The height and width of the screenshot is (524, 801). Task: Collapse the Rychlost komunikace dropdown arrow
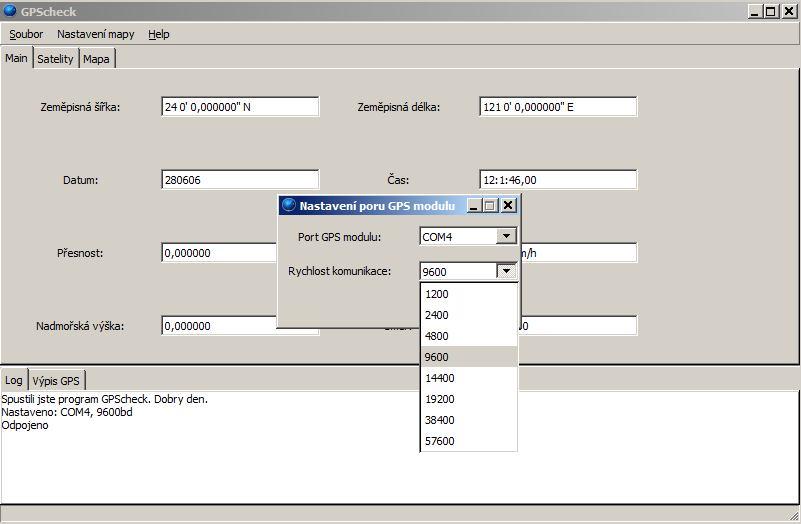click(x=506, y=271)
